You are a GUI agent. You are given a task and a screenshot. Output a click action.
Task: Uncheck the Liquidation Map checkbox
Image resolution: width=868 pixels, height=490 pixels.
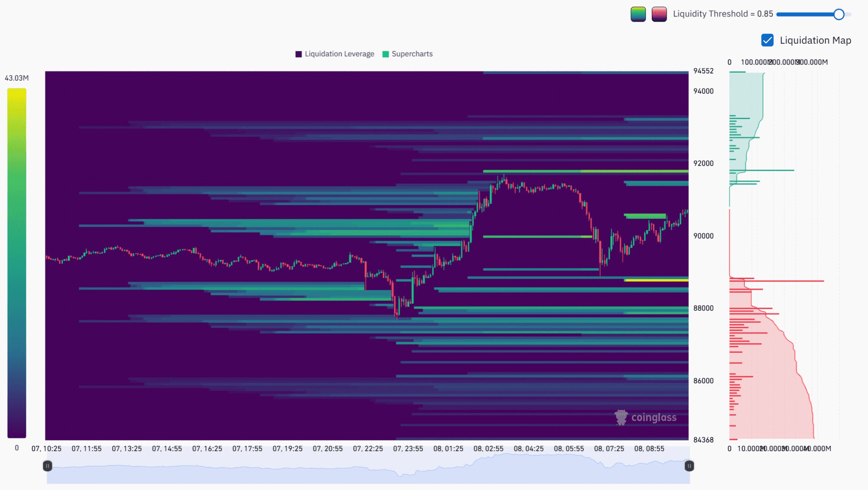[x=767, y=40]
